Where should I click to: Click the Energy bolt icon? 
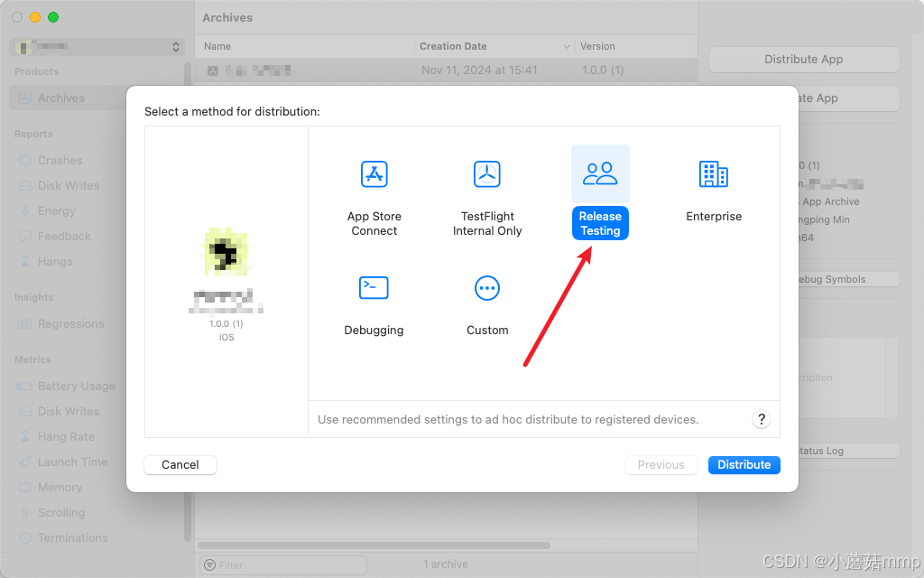(25, 211)
